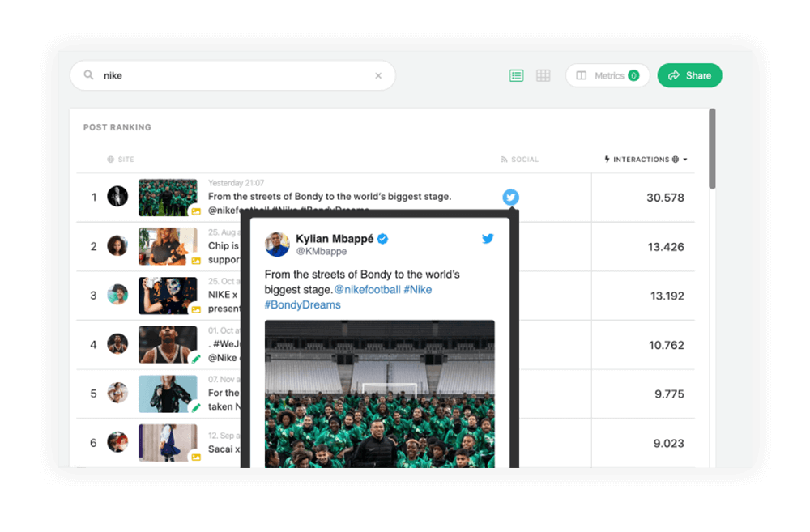Click the Twitter icon on row 1
Viewport: 810px width, 532px height.
tap(511, 197)
